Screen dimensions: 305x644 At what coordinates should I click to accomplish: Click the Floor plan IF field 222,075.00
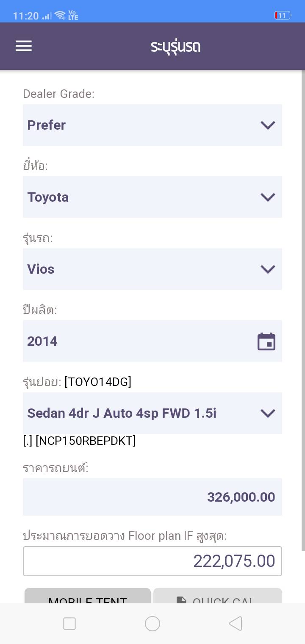(152, 561)
